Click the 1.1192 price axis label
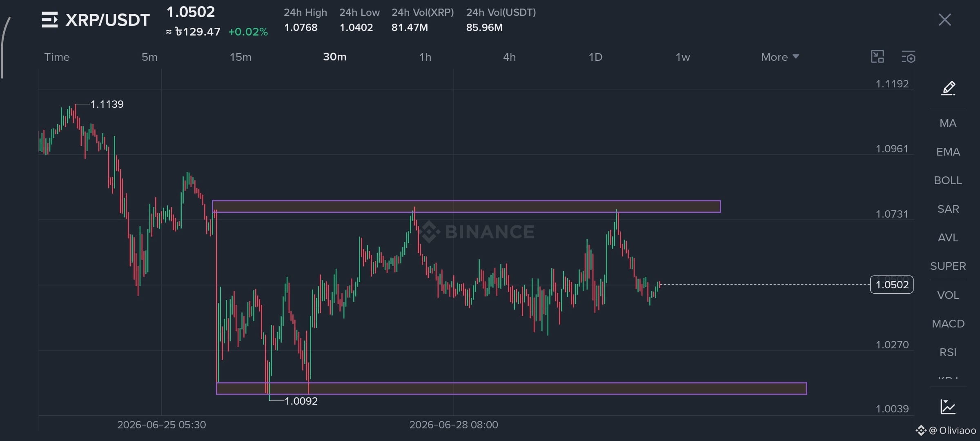980x441 pixels. [x=892, y=84]
